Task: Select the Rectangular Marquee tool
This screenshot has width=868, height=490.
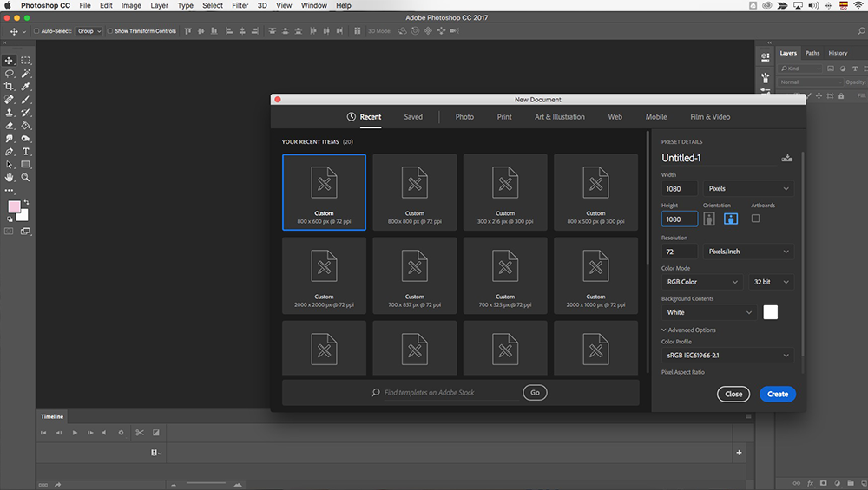Action: 25,61
